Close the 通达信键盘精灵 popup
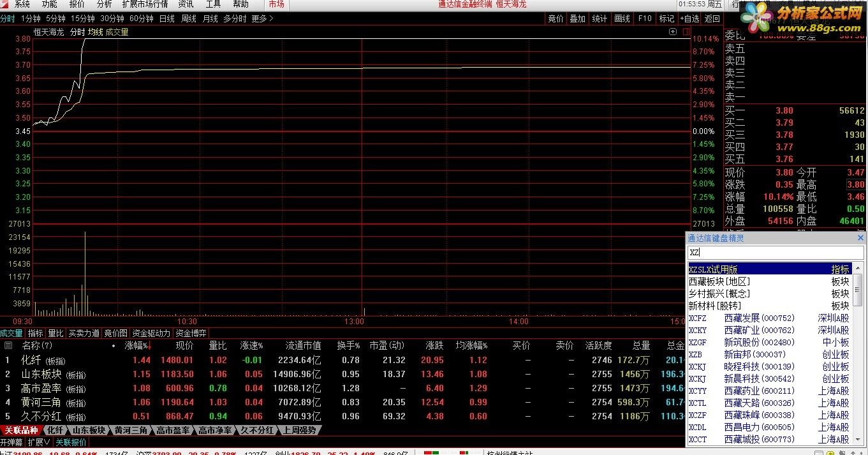The image size is (868, 455). (860, 238)
